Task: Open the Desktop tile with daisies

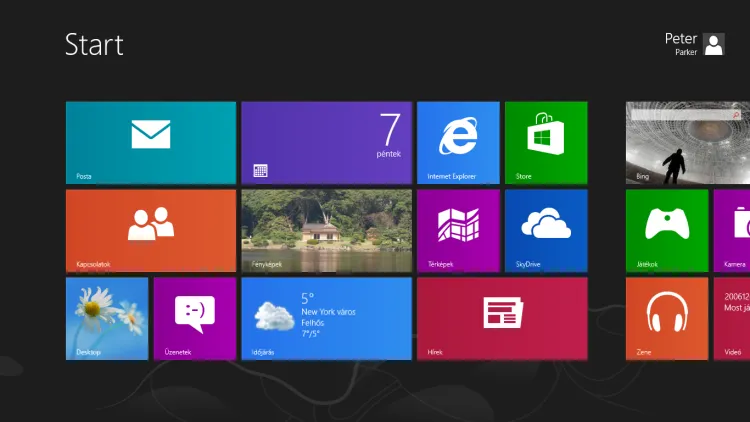Action: coord(107,318)
